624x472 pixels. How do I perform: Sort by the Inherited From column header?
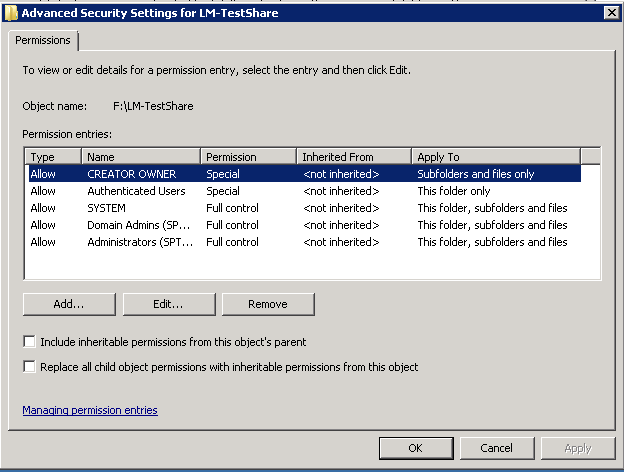tap(354, 157)
